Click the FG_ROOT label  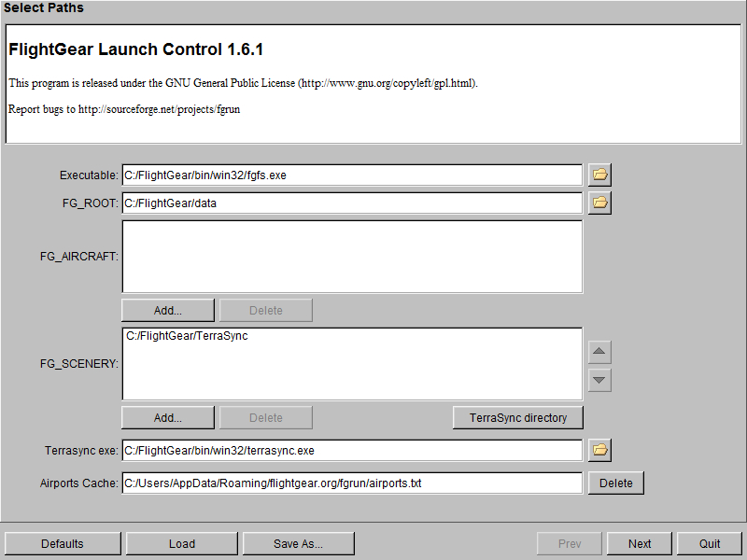(x=90, y=203)
